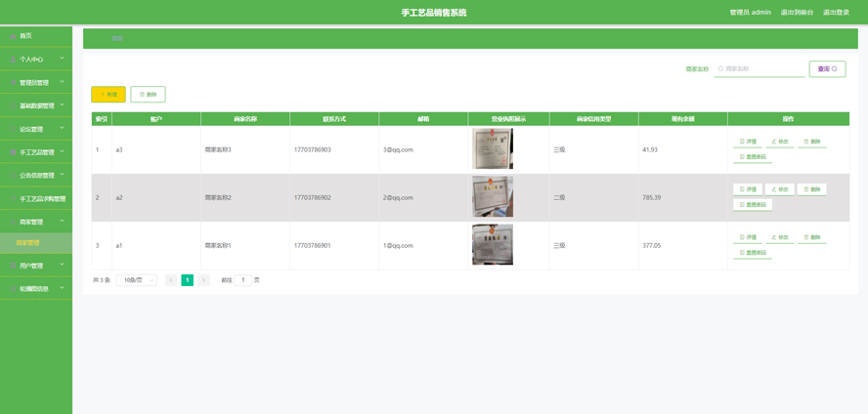868x414 pixels.
Task: Click the 修改 button for account a1
Action: [x=779, y=237]
